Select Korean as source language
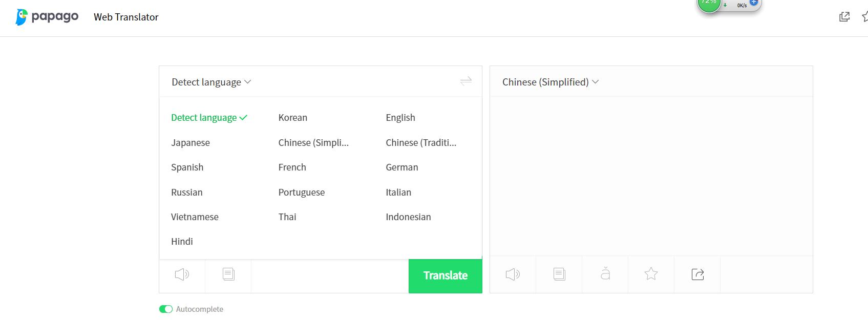 tap(293, 118)
